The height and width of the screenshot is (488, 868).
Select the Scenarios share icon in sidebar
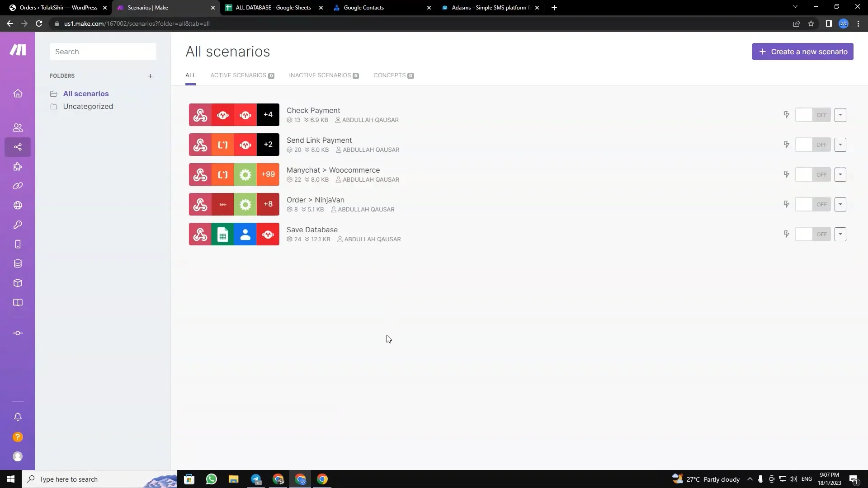18,147
